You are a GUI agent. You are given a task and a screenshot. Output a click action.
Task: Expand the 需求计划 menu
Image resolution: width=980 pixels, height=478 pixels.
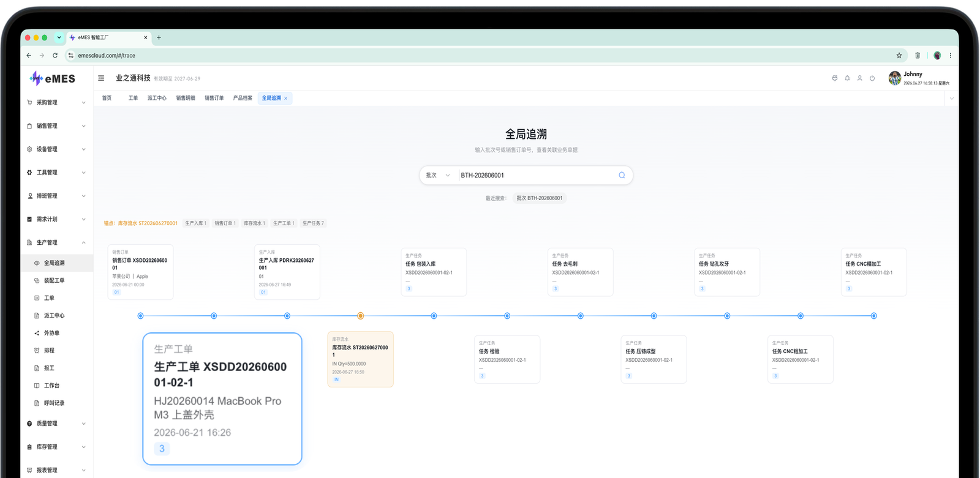click(57, 219)
